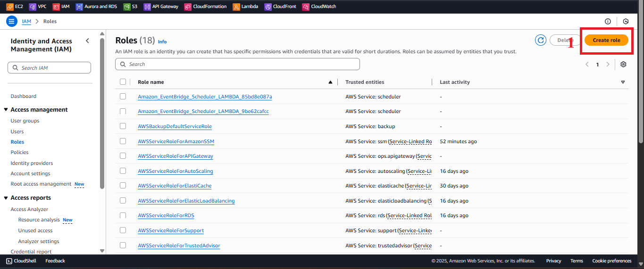Open Lambda service shortcut
Screen dimensions: 644x269
click(245, 7)
